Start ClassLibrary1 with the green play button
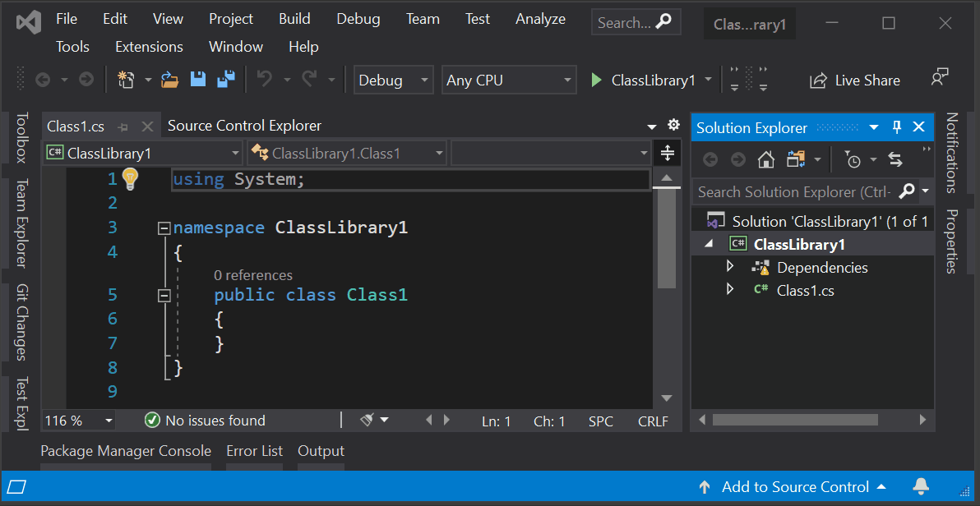 [596, 80]
